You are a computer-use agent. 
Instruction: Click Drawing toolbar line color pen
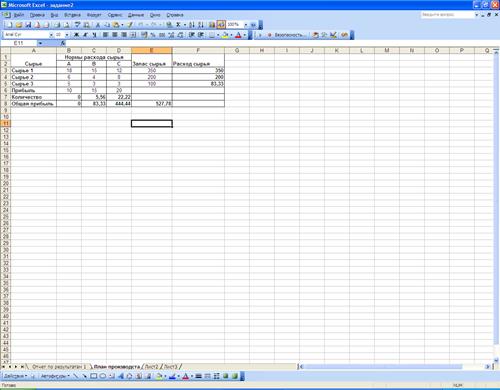(172, 376)
